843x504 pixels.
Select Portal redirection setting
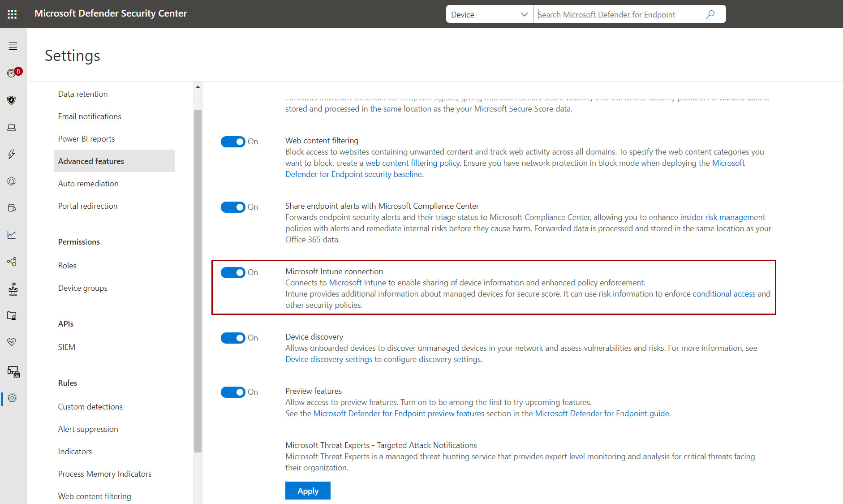88,206
